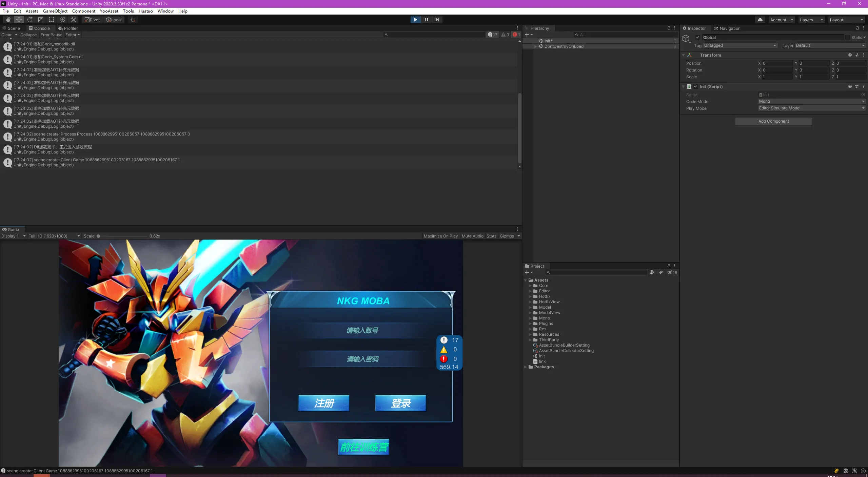Lock the Hierarchy panel
This screenshot has width=868, height=477.
(x=669, y=28)
